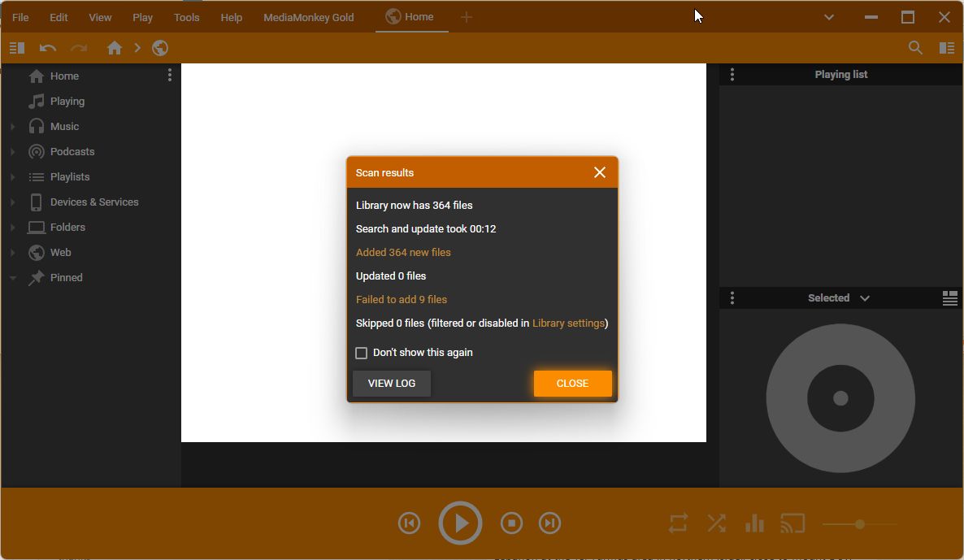Open the Tools menu

coord(186,17)
